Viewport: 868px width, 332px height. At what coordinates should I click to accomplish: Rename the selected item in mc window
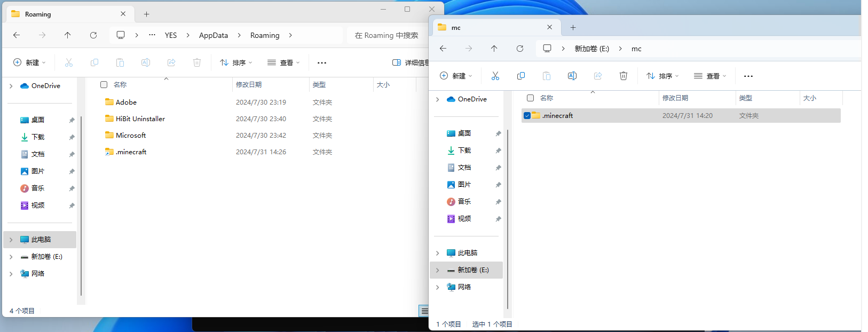pyautogui.click(x=572, y=76)
